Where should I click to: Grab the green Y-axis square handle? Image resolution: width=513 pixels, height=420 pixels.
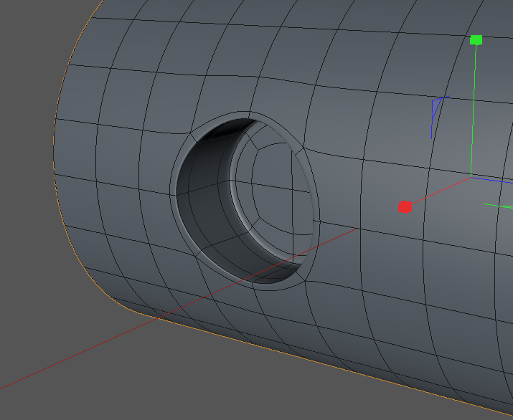(x=476, y=40)
